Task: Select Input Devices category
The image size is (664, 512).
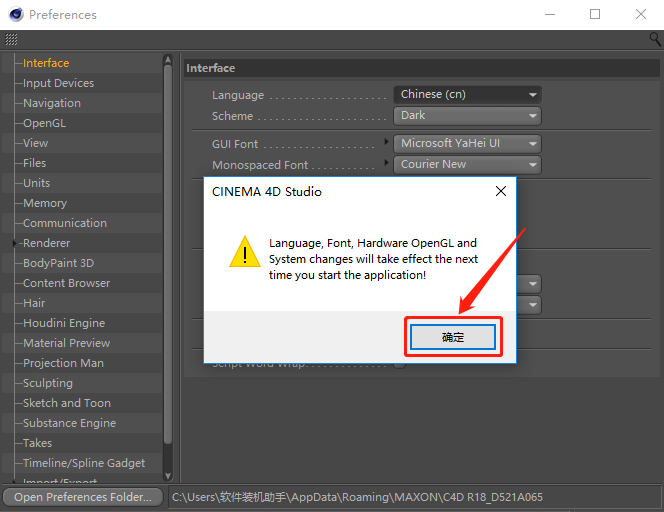Action: tap(58, 83)
